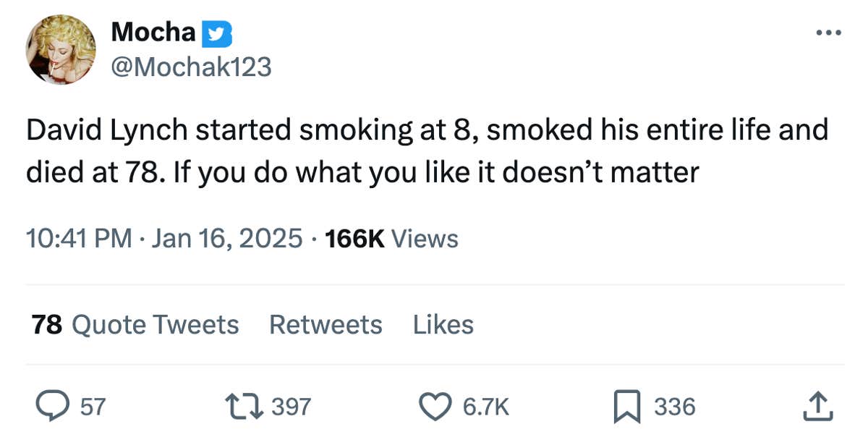Screen dimensions: 868x445
Task: Click the 6.7K likes count
Action: [486, 407]
